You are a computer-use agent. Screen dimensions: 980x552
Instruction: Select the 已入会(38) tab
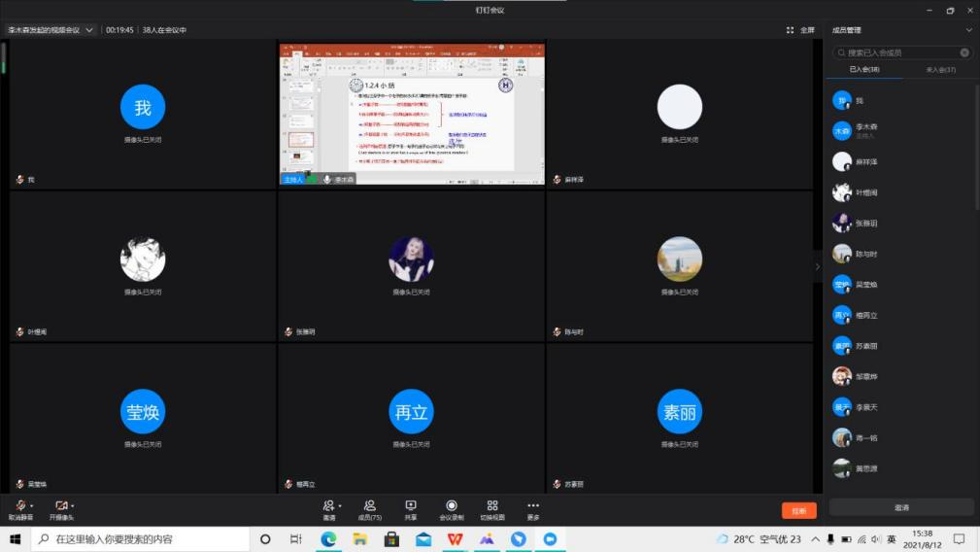863,69
